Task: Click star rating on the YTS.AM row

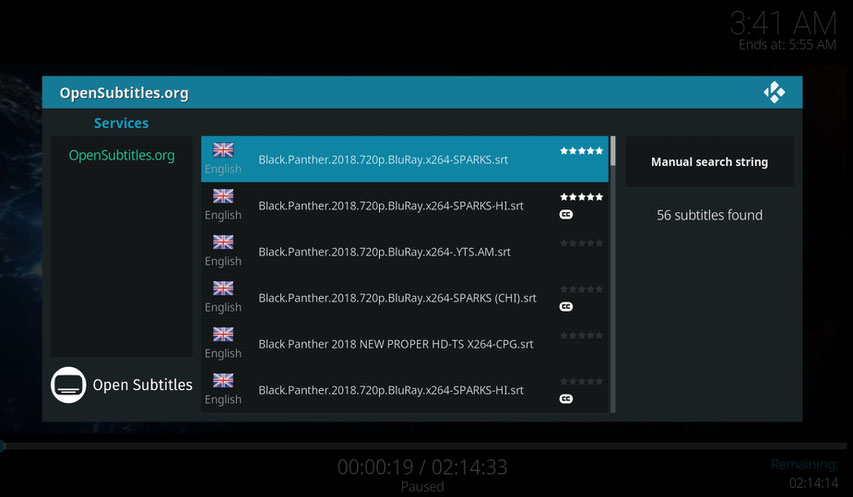Action: pos(582,243)
